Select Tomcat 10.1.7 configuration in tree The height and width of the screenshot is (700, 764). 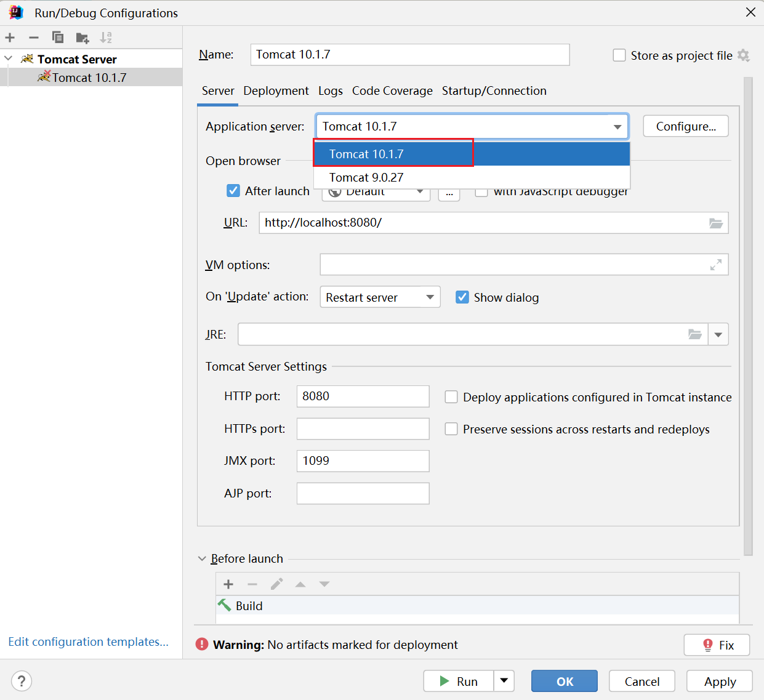tap(91, 77)
